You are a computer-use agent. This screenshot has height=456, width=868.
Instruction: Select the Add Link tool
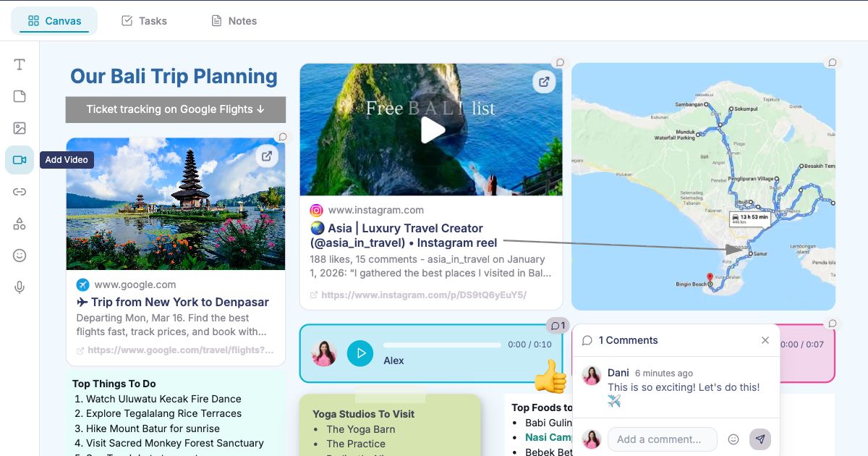click(x=20, y=191)
